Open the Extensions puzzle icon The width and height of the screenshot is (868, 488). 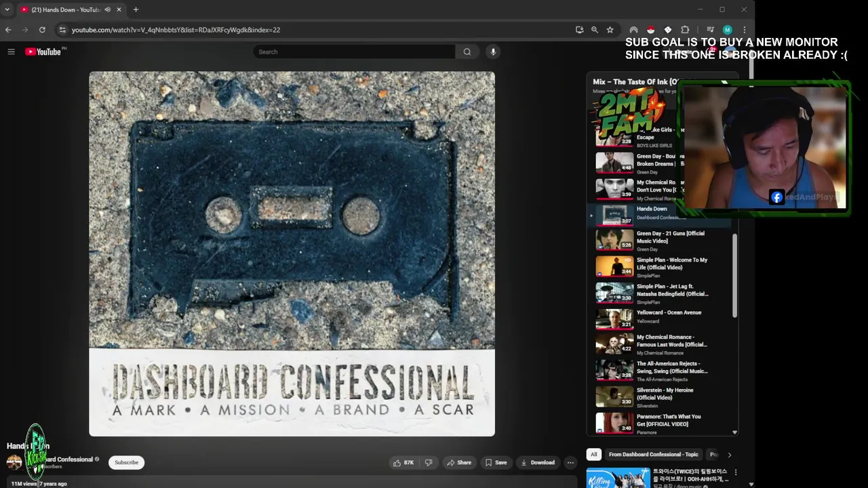point(685,30)
